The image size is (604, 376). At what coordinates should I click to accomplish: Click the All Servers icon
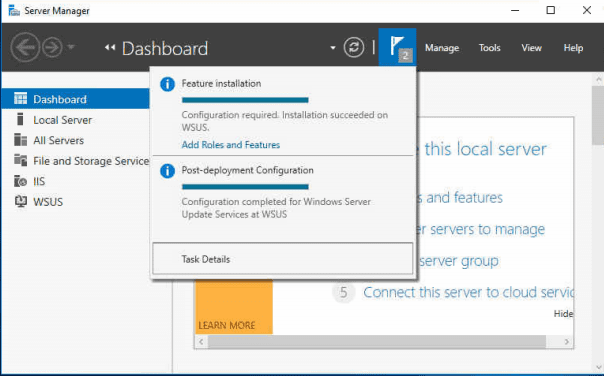(x=20, y=140)
